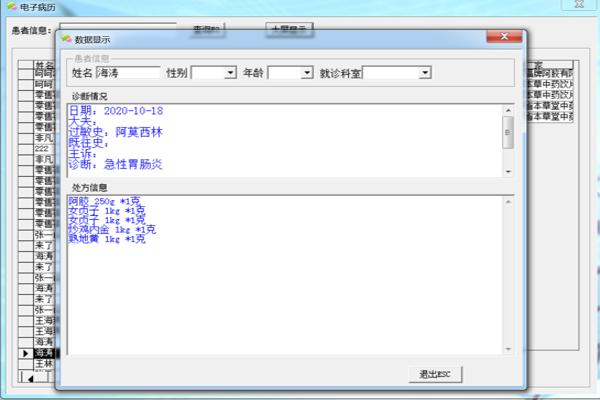Click the 过敏史: 阿莫西林 line
This screenshot has height=400, width=600.
[115, 132]
